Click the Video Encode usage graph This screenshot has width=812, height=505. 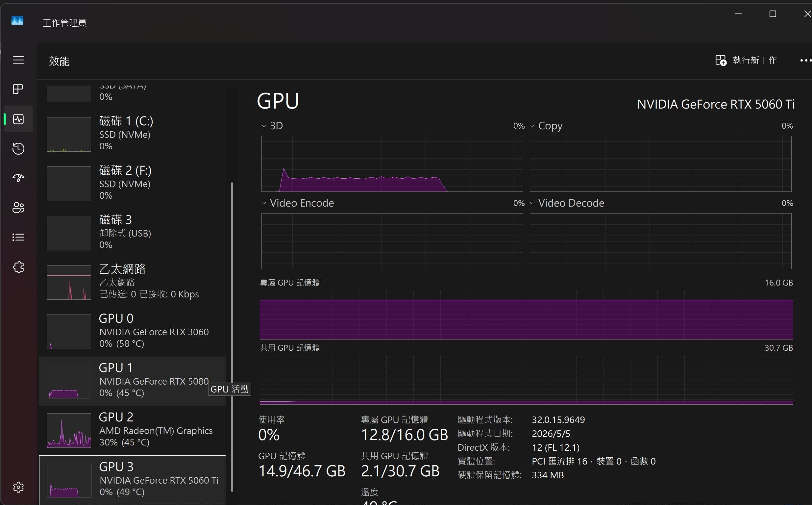(392, 241)
